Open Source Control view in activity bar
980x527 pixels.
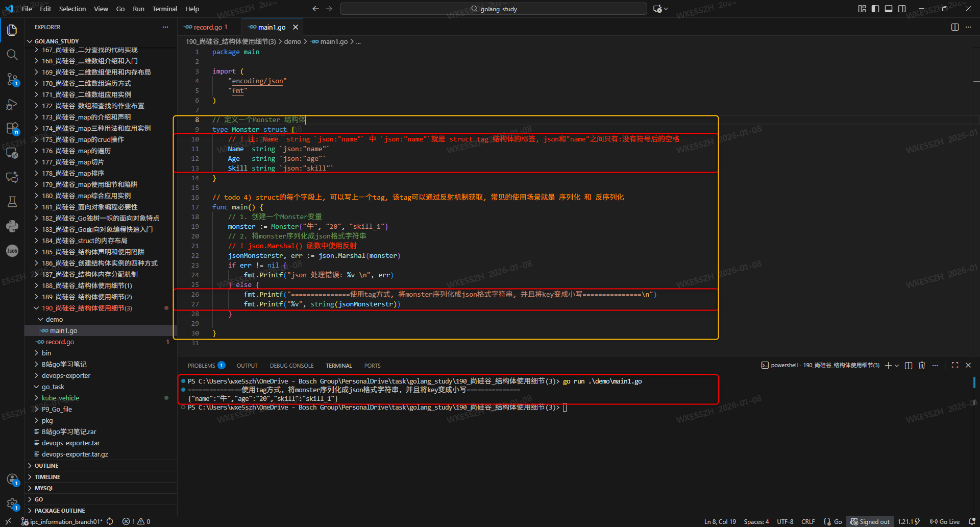(12, 79)
